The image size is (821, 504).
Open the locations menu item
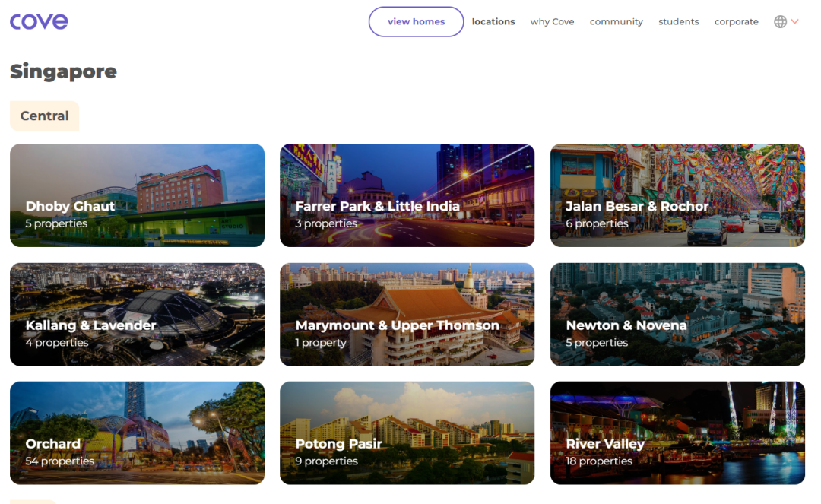[x=493, y=22]
